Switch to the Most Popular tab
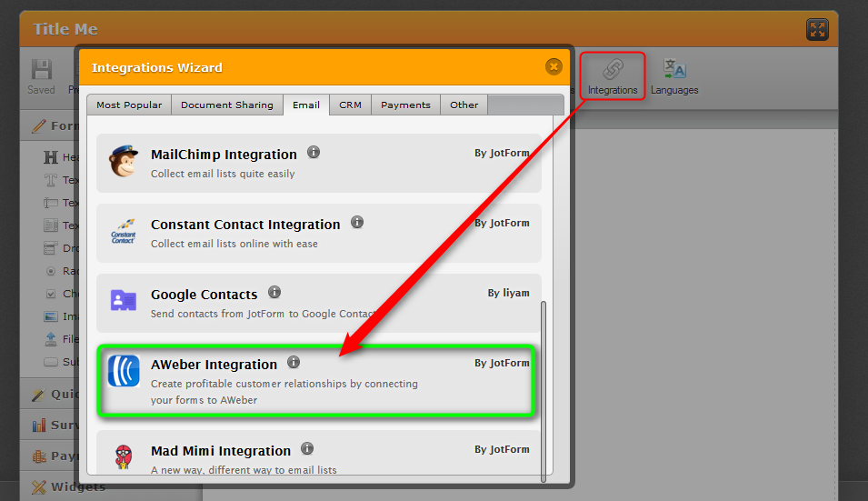The width and height of the screenshot is (868, 501). click(x=129, y=105)
